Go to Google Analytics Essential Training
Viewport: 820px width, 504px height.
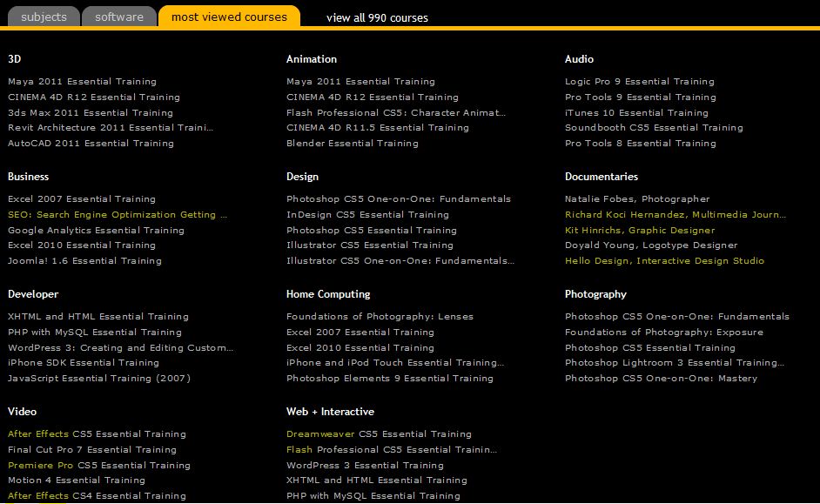pos(97,231)
